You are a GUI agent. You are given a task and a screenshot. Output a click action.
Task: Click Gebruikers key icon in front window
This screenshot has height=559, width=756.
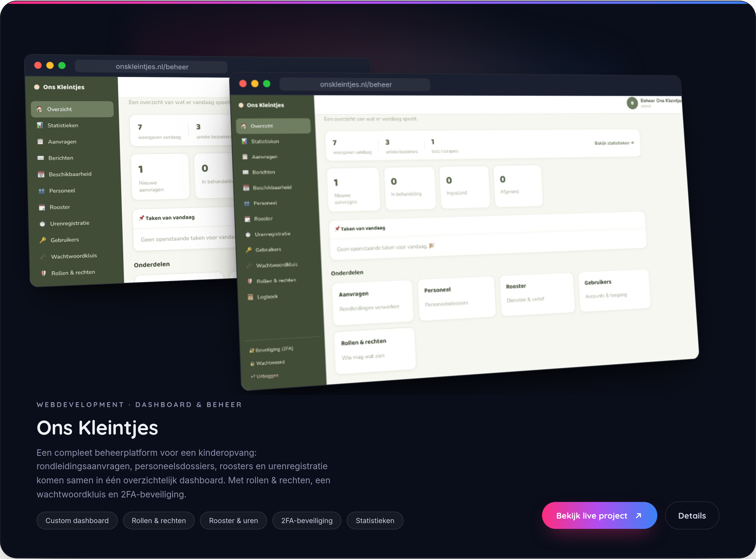point(249,250)
